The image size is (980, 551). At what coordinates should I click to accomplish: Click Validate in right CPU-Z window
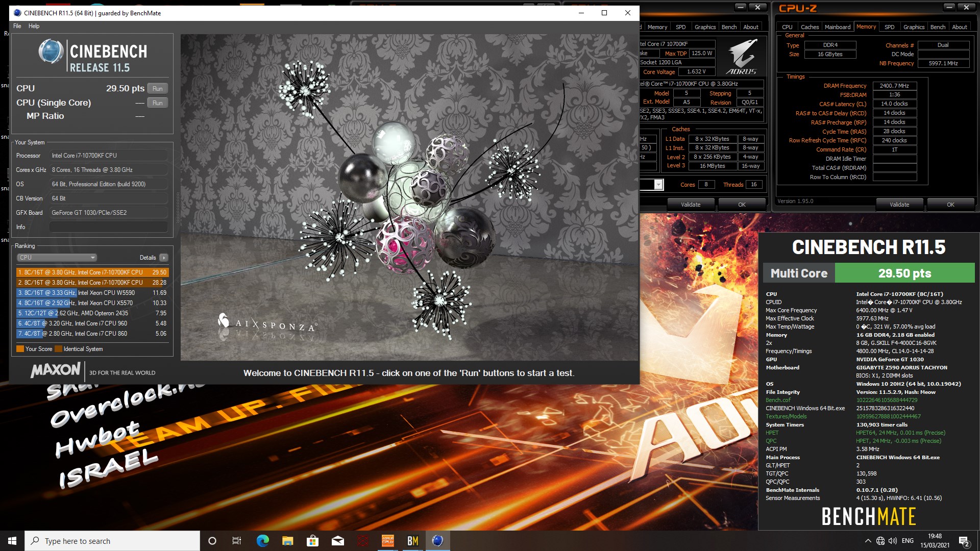click(899, 205)
